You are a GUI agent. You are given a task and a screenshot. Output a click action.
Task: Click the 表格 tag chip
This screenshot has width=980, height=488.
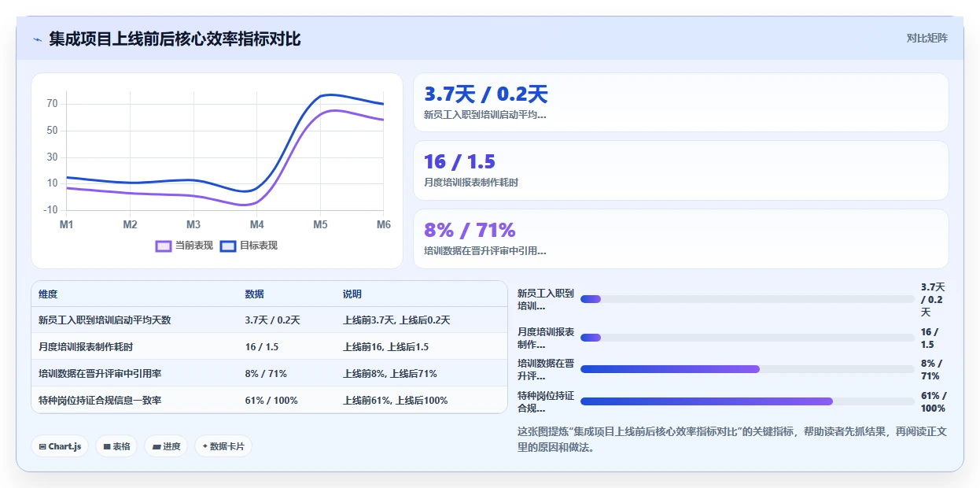116,446
